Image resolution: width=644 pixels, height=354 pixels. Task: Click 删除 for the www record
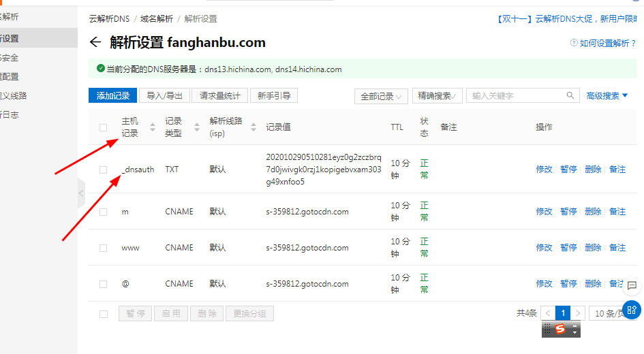(x=593, y=247)
